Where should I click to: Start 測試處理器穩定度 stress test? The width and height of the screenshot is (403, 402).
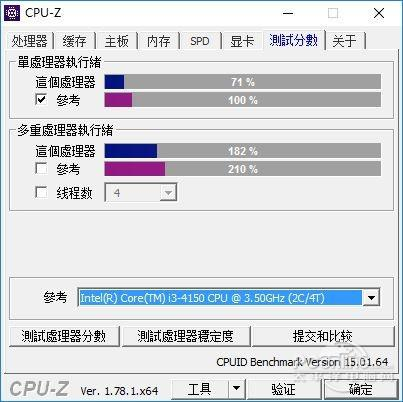pyautogui.click(x=186, y=336)
